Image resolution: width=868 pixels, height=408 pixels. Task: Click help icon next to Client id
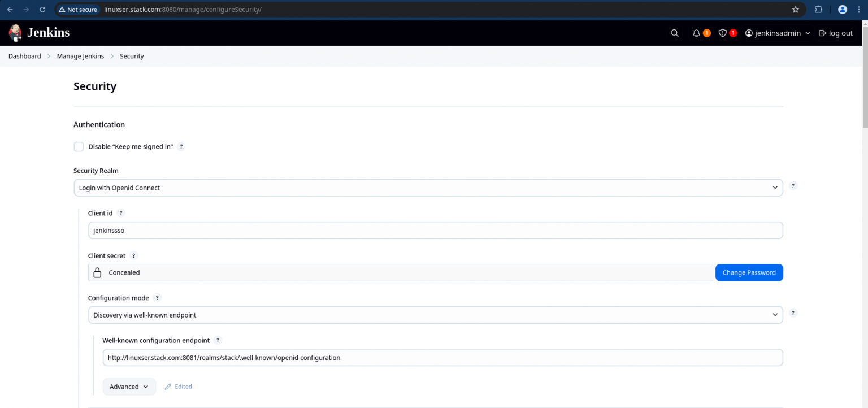(121, 213)
